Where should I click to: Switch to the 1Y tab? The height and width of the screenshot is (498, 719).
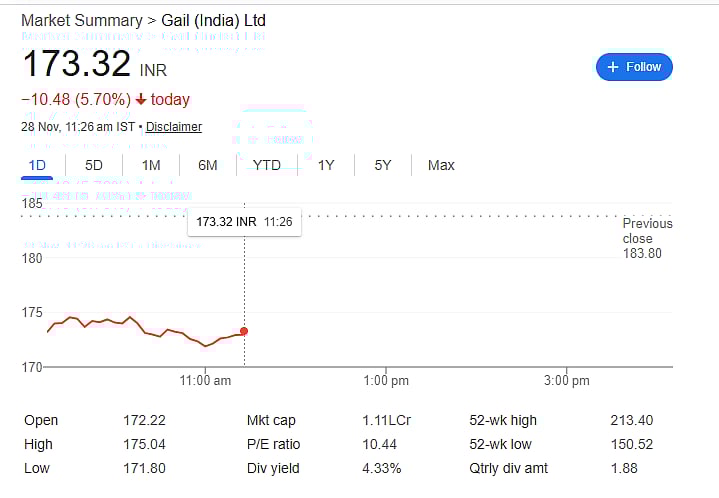pyautogui.click(x=326, y=165)
